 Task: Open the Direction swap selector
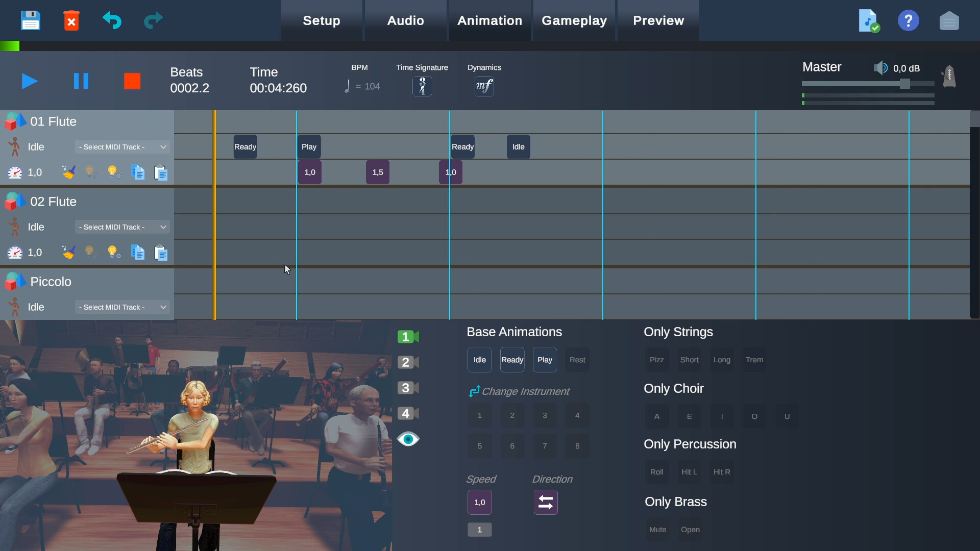point(545,502)
